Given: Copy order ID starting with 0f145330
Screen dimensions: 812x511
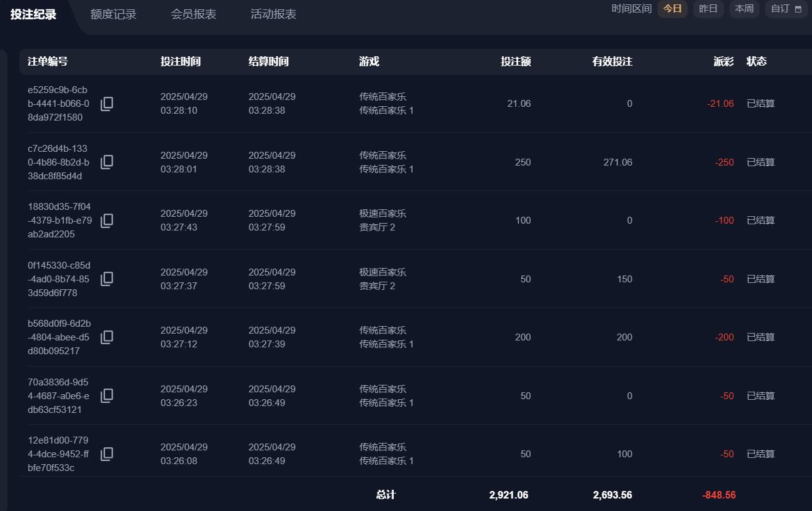Looking at the screenshot, I should (x=107, y=279).
